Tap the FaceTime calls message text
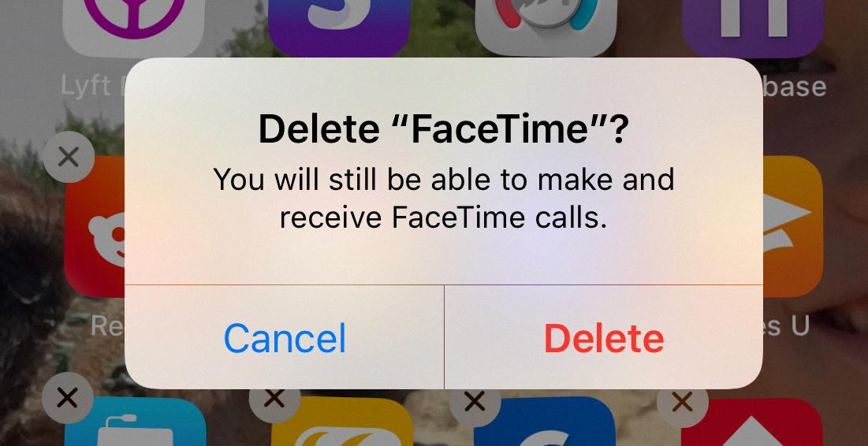Viewport: 868px width, 446px height. coord(444,199)
